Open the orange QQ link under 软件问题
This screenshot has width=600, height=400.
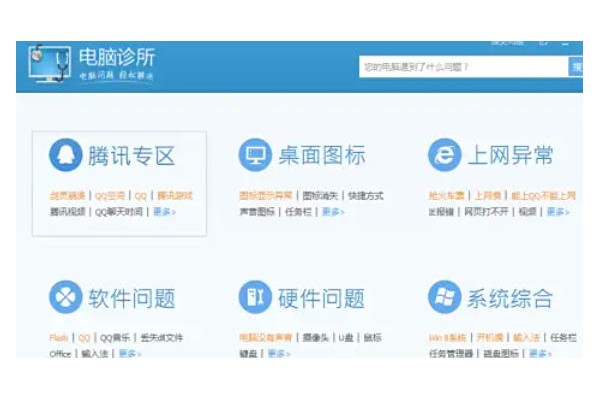(84, 338)
